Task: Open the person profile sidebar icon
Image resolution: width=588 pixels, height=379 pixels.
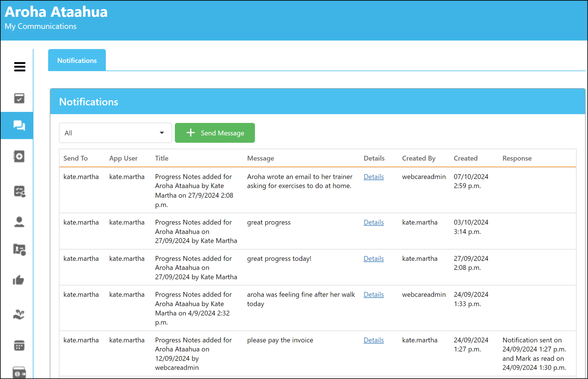Action: (19, 222)
